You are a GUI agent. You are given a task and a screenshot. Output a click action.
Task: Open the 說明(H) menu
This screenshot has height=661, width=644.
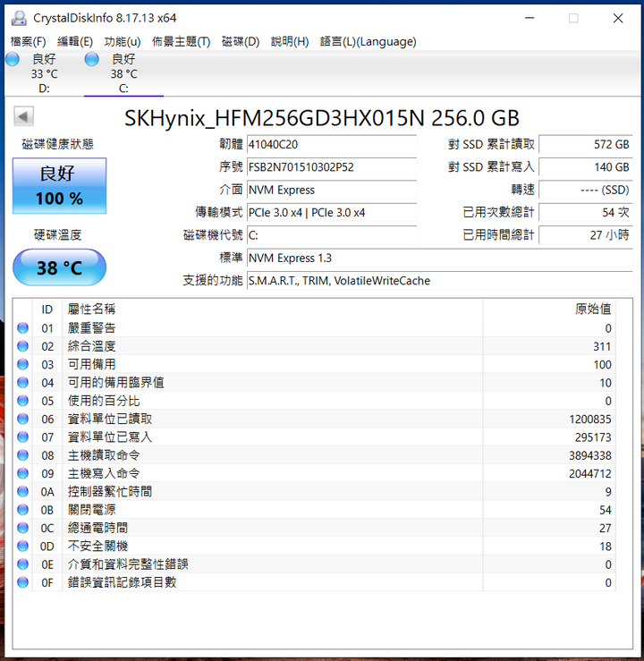click(x=290, y=41)
